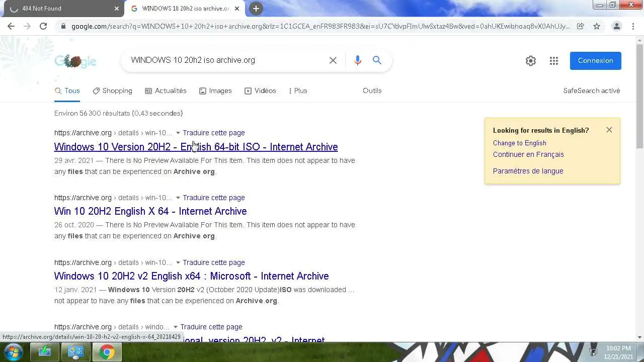Screen dimensions: 644x362
Task: Expand the Plus more options menu
Action: pyautogui.click(x=298, y=91)
